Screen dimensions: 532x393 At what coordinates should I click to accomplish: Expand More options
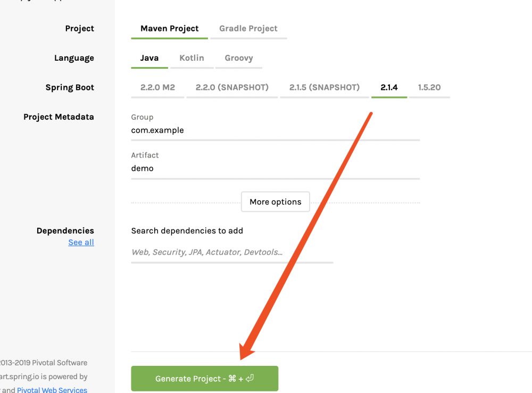[276, 202]
